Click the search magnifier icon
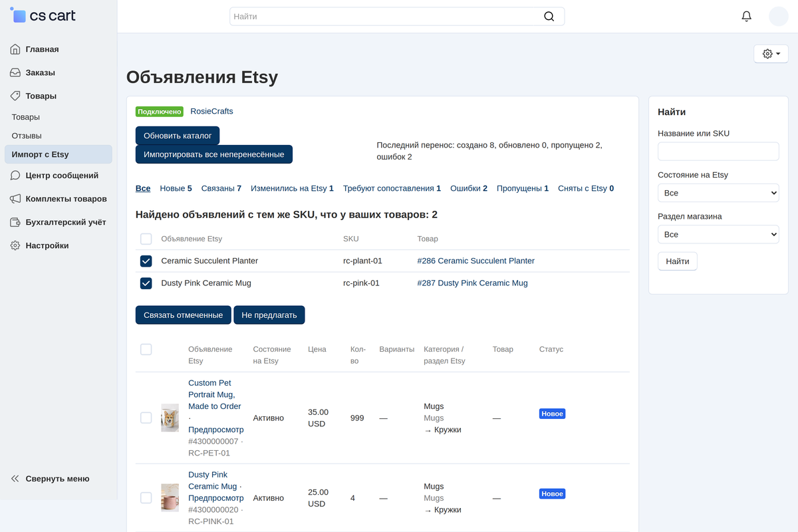The width and height of the screenshot is (798, 532). coord(549,17)
